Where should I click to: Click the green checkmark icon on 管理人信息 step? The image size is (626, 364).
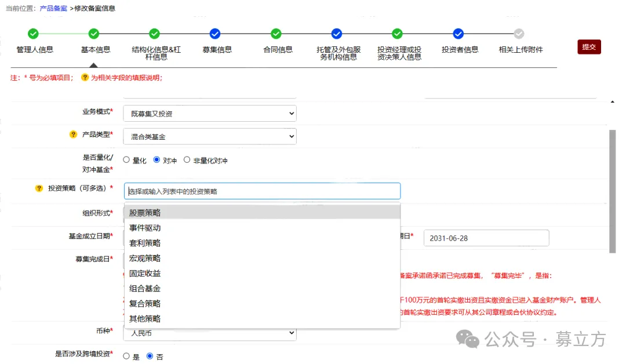click(x=32, y=34)
